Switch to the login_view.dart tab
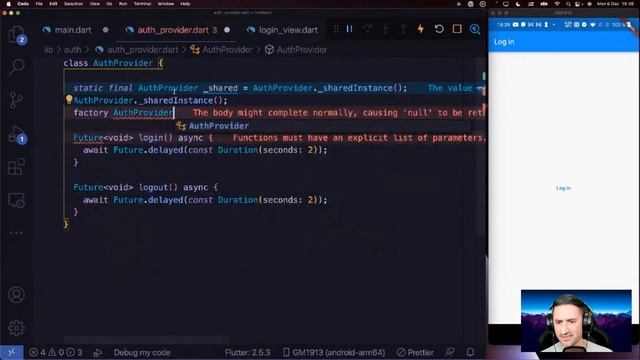Viewport: 640px width, 360px height. [288, 30]
